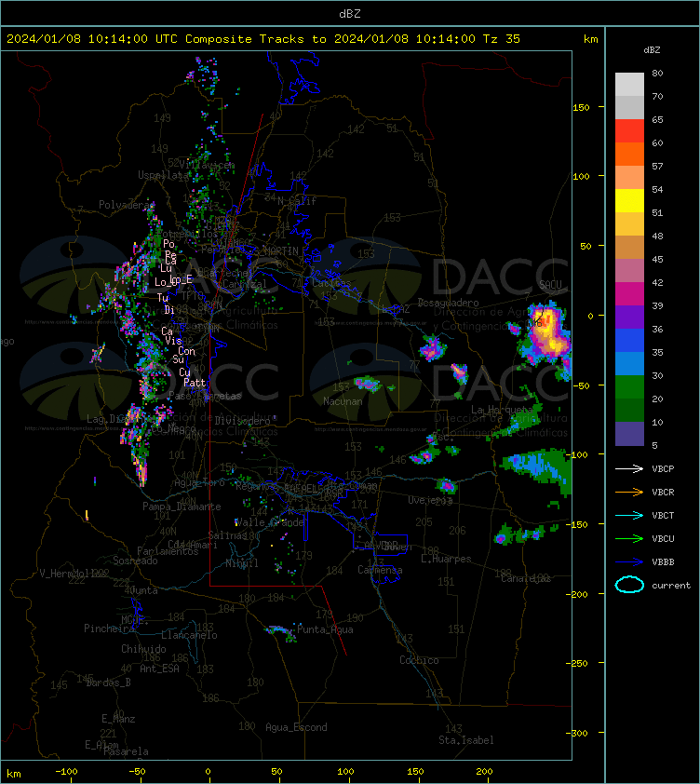Click the Agua_Escond map label
700x784 pixels.
pyautogui.click(x=296, y=727)
